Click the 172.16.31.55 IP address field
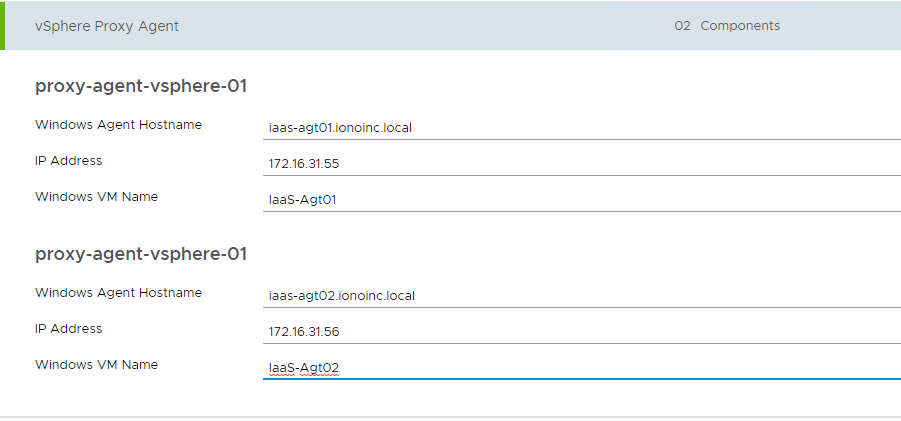901x421 pixels. pyautogui.click(x=580, y=164)
